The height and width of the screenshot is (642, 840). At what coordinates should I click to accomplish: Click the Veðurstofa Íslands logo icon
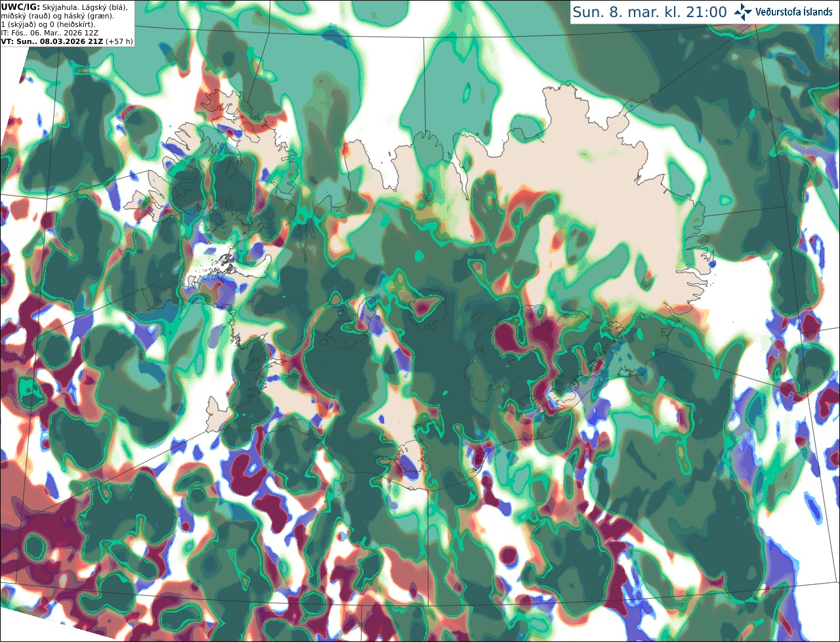[743, 12]
